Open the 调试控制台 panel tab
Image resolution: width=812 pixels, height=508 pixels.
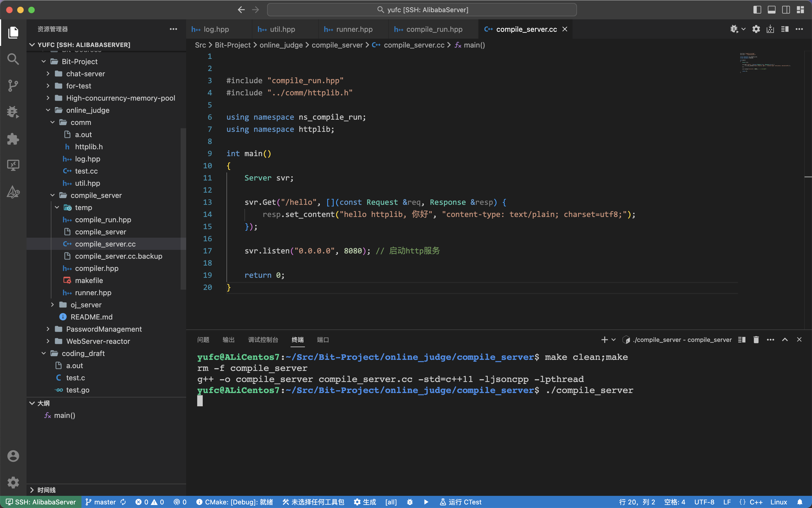tap(263, 340)
